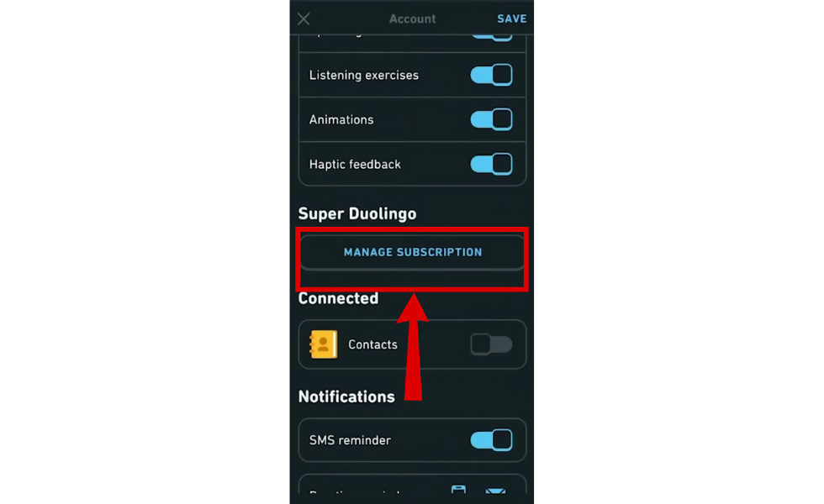Click the Listening exercises label
Screen dimensions: 824x504
(363, 75)
